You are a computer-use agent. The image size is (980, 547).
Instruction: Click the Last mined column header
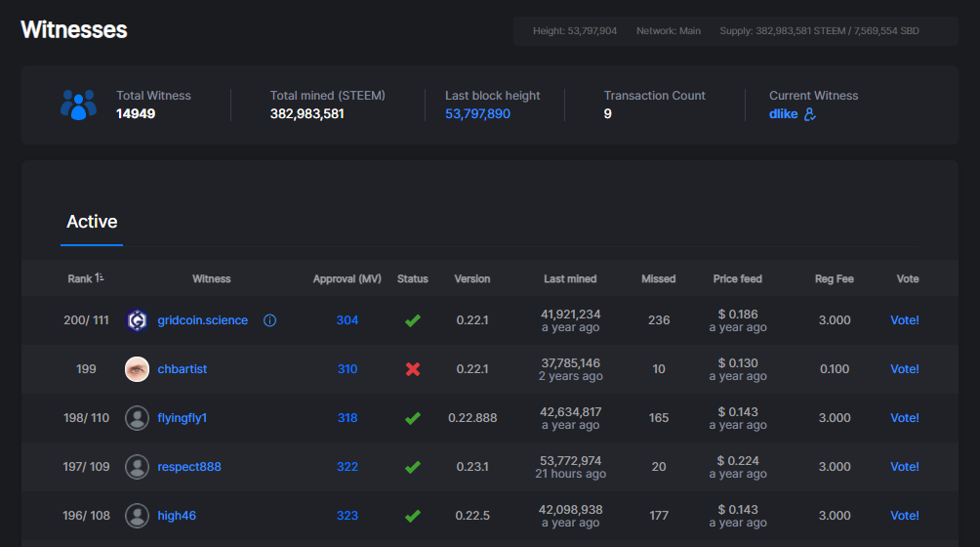570,278
